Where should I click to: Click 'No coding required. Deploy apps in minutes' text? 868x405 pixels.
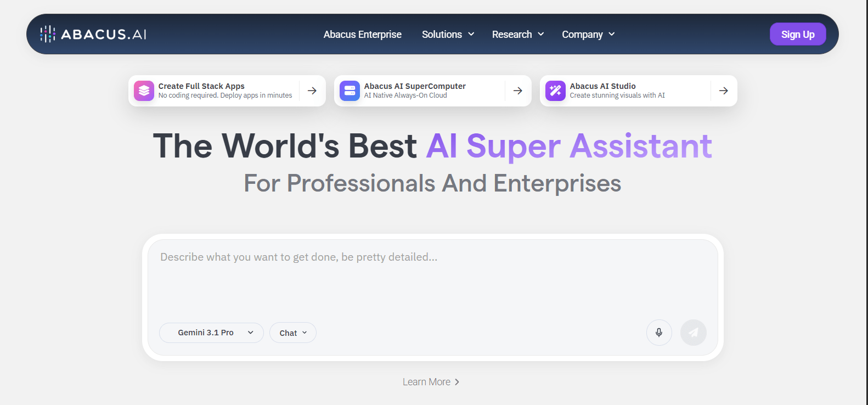225,95
